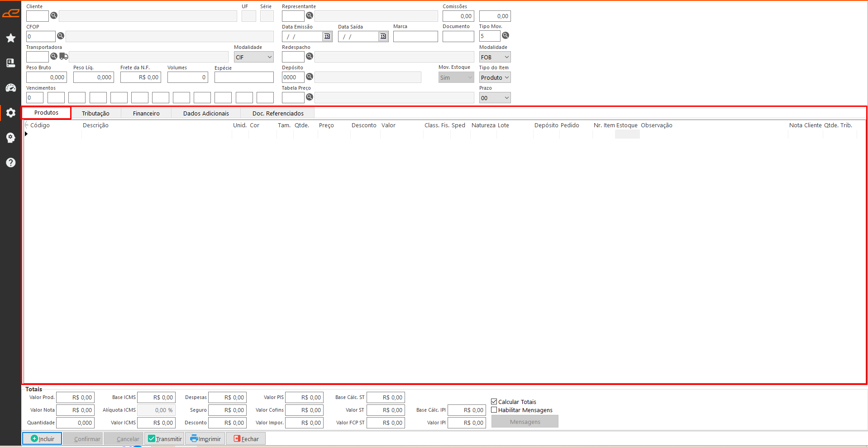Click the truck icon beside Transportadora
This screenshot has height=447, width=868.
[64, 57]
